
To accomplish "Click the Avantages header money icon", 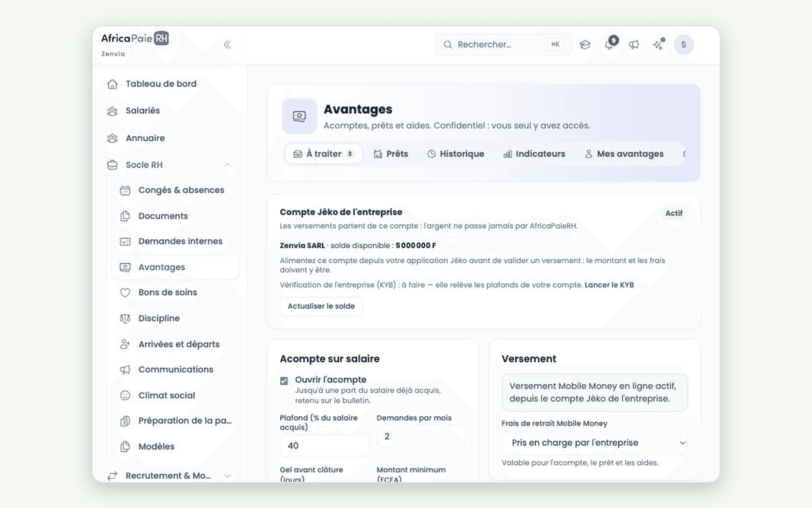I will tap(299, 116).
